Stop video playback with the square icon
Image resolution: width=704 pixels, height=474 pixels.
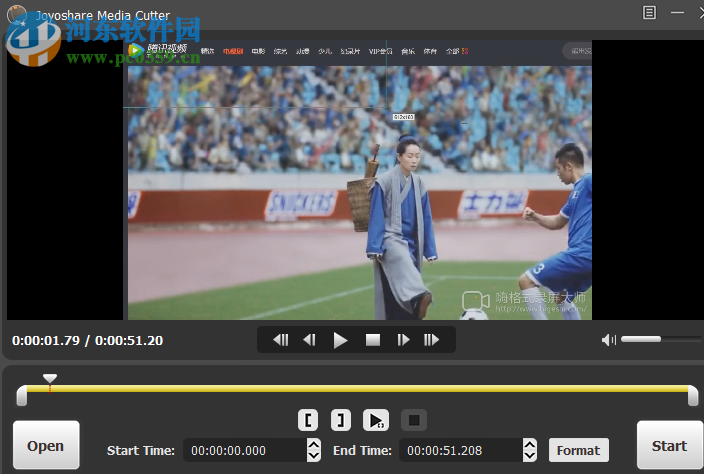(x=373, y=340)
